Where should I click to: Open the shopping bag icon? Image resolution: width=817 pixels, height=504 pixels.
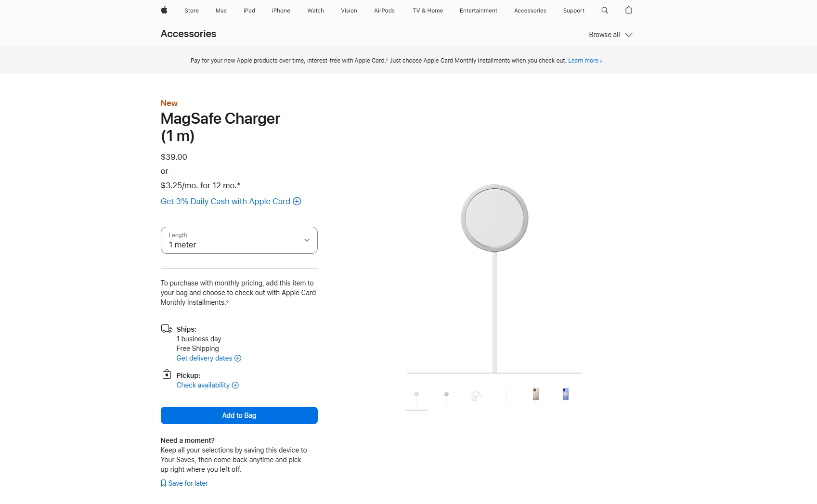click(x=628, y=10)
